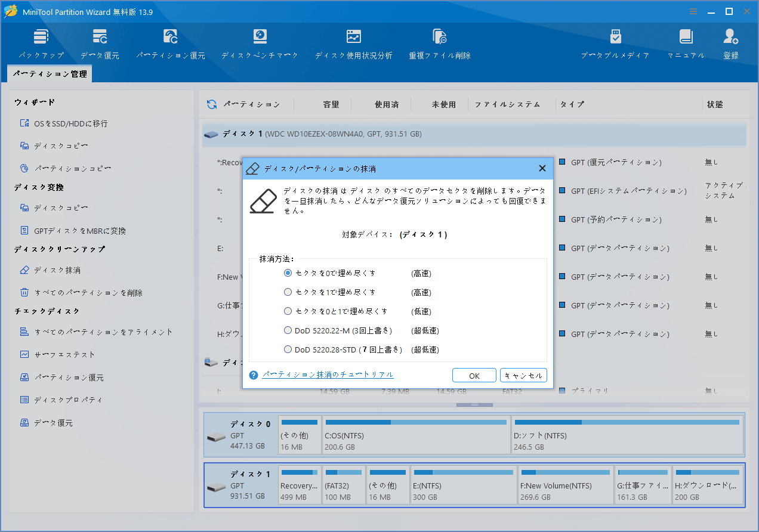This screenshot has height=532, width=759.
Task: Click キャンセル in the wipe dialog
Action: coord(523,376)
